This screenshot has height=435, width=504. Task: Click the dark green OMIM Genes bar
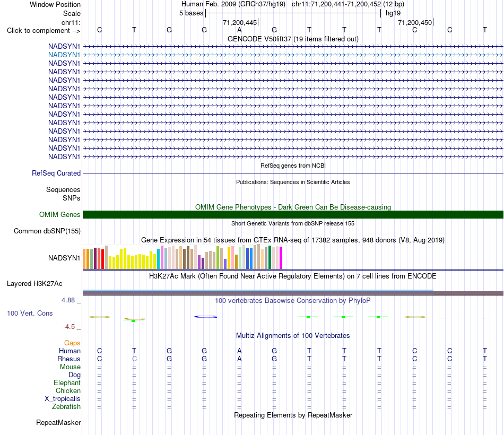tap(293, 214)
